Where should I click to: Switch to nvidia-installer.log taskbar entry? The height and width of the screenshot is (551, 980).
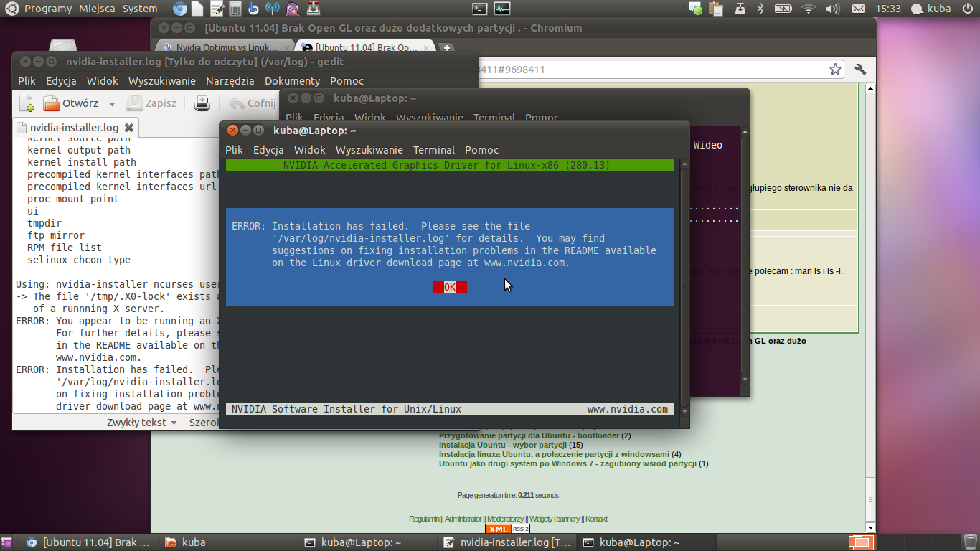click(x=507, y=542)
